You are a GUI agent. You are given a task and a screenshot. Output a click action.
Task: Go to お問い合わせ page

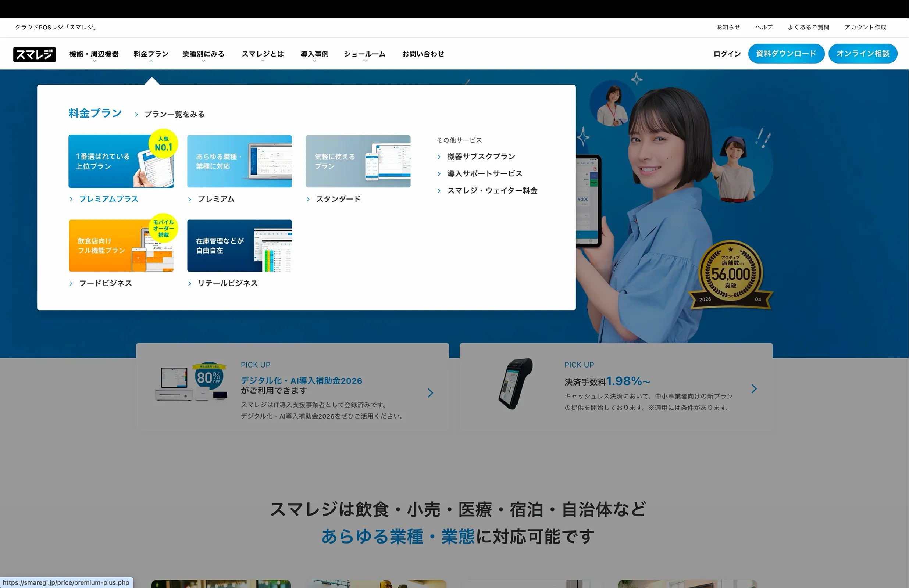pos(423,54)
